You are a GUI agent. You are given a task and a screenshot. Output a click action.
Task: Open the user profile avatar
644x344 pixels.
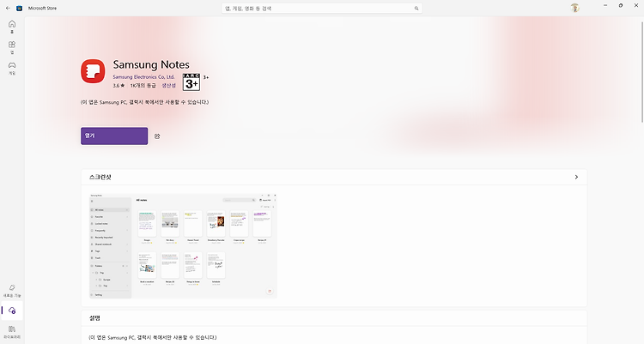(574, 8)
